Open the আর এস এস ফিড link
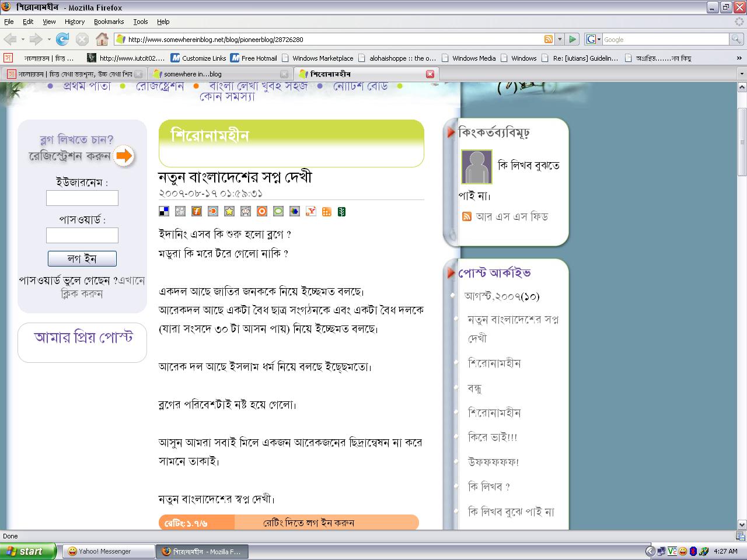The image size is (747, 560). [512, 216]
